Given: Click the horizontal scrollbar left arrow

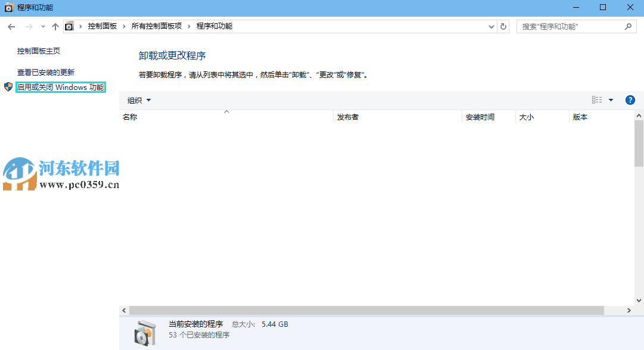Looking at the screenshot, I should (x=124, y=310).
